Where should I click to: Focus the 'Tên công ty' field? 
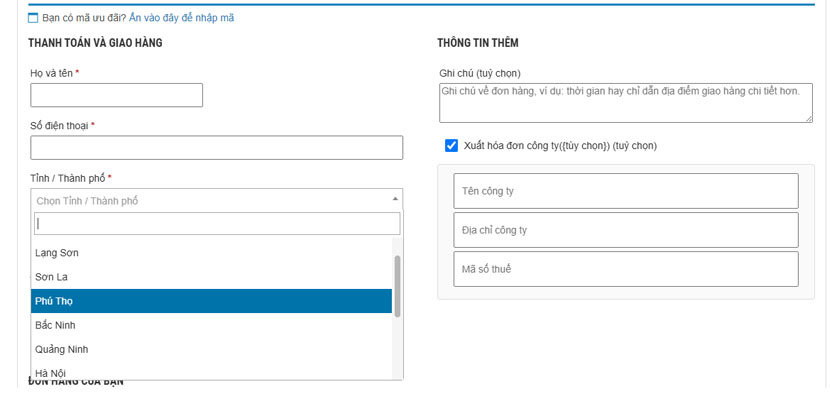point(626,191)
